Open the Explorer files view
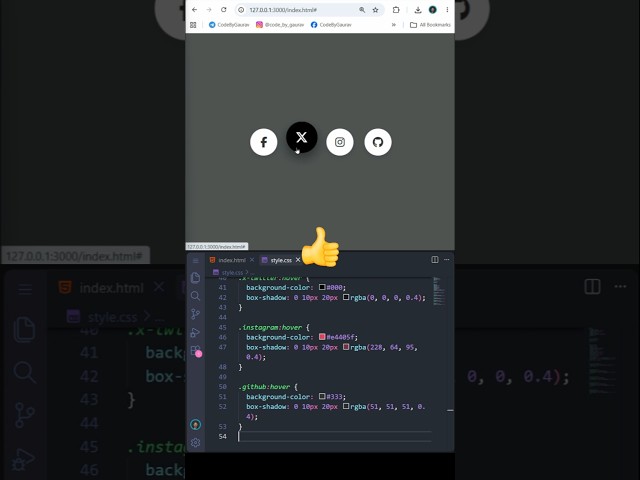This screenshot has height=480, width=640. (x=196, y=278)
